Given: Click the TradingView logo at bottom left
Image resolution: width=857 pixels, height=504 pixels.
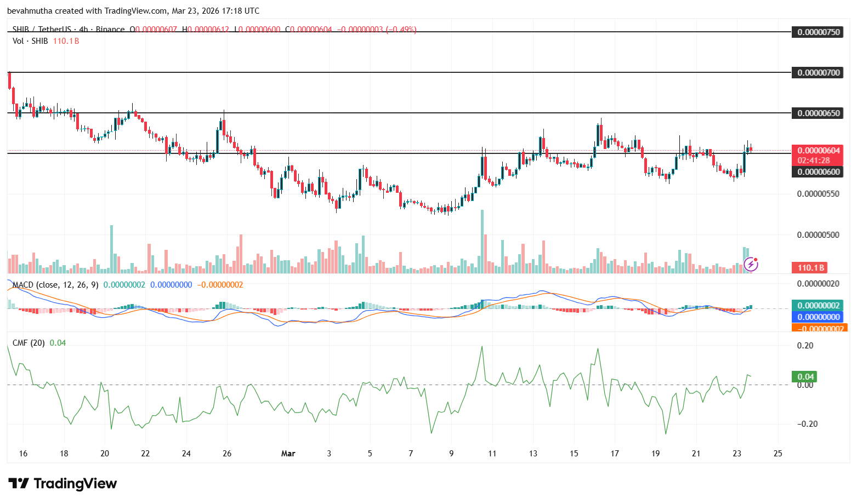Looking at the screenshot, I should (x=62, y=484).
